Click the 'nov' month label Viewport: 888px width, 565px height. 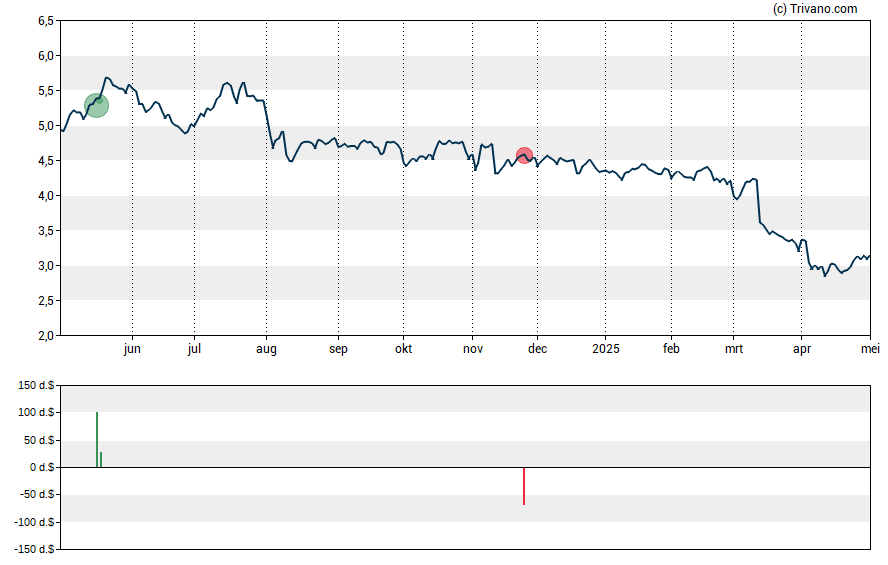473,349
